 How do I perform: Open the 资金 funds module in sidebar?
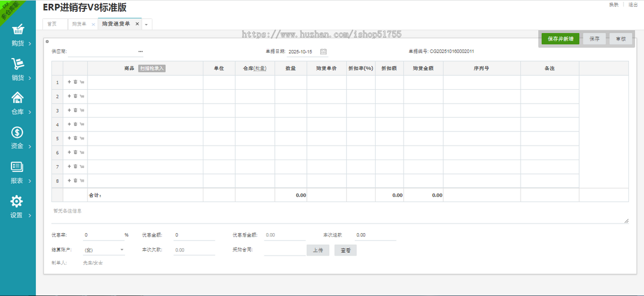18,139
